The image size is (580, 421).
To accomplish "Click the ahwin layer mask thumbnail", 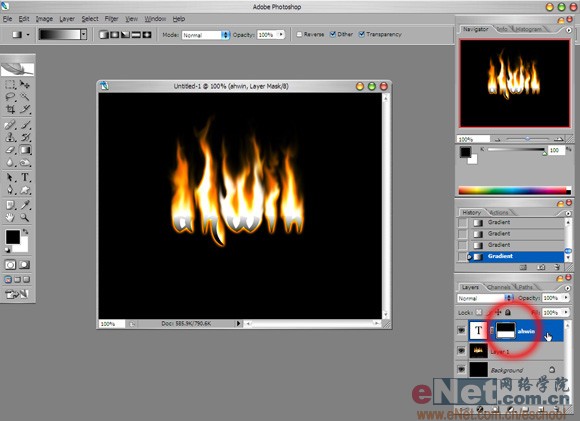I will point(505,331).
